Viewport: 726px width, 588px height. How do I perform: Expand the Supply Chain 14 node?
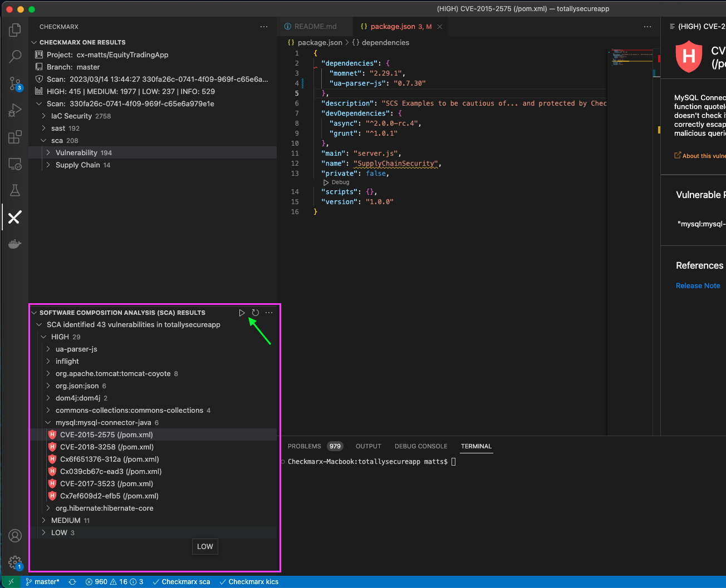(x=48, y=165)
